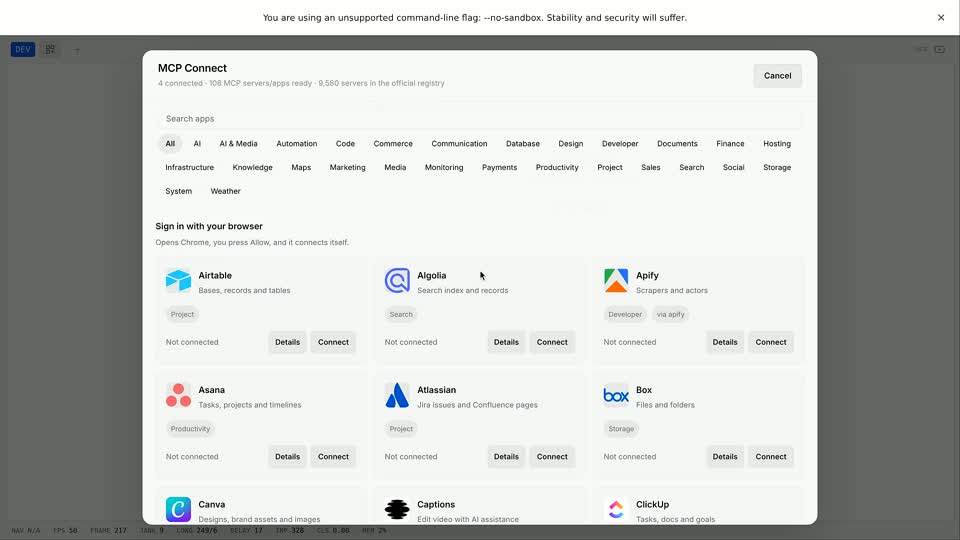Filter by AI & Media category
960x540 pixels.
pyautogui.click(x=239, y=144)
